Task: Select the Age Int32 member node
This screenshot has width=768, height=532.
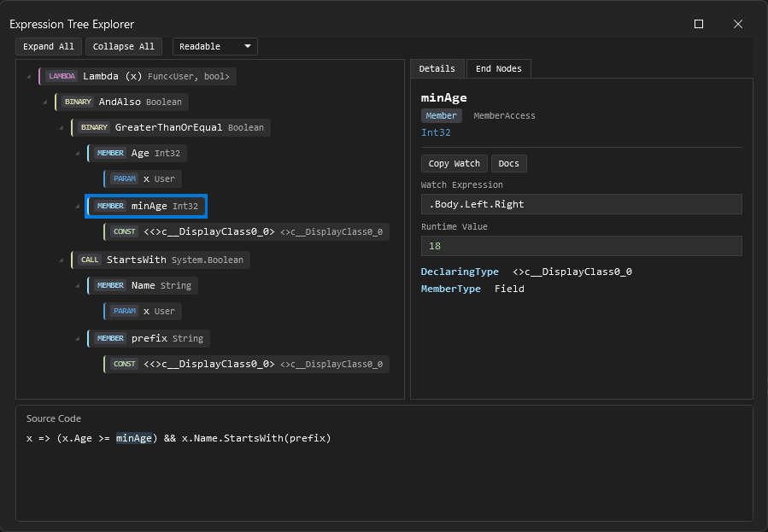Action: coord(137,153)
